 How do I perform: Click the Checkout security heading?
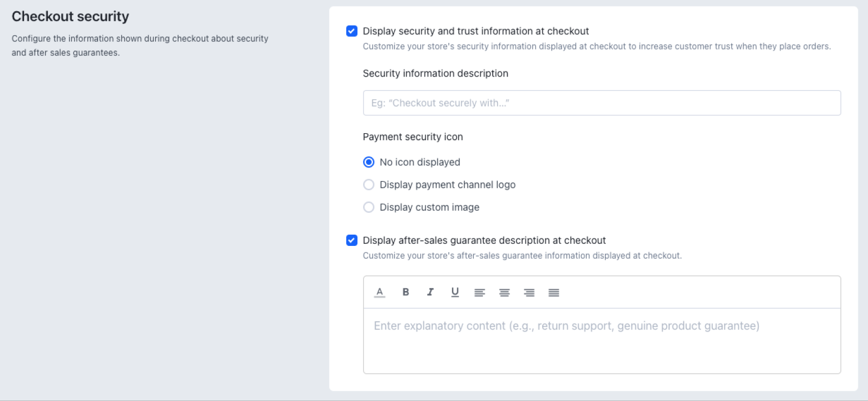point(70,16)
